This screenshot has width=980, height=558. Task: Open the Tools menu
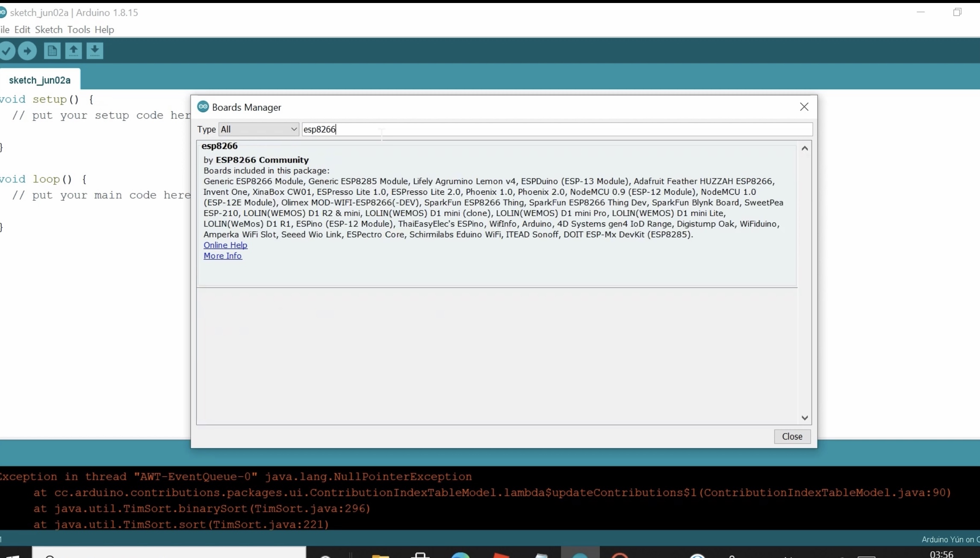(79, 30)
